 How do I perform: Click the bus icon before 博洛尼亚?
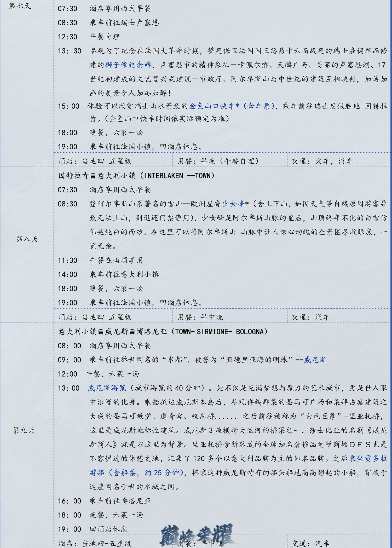point(132,332)
